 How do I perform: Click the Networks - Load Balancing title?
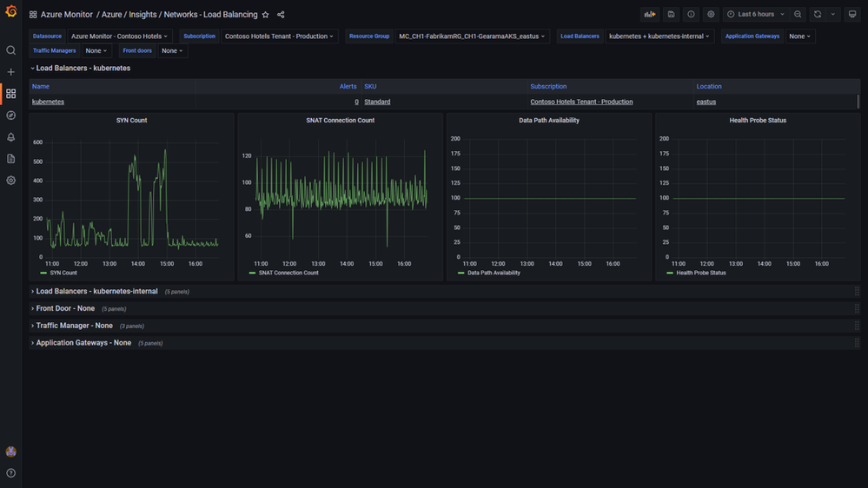pyautogui.click(x=210, y=15)
